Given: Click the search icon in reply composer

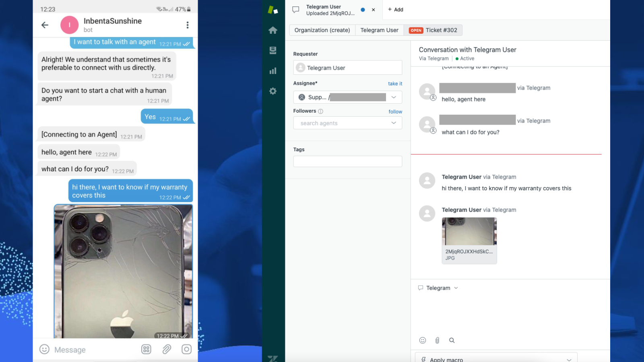Looking at the screenshot, I should (x=452, y=340).
